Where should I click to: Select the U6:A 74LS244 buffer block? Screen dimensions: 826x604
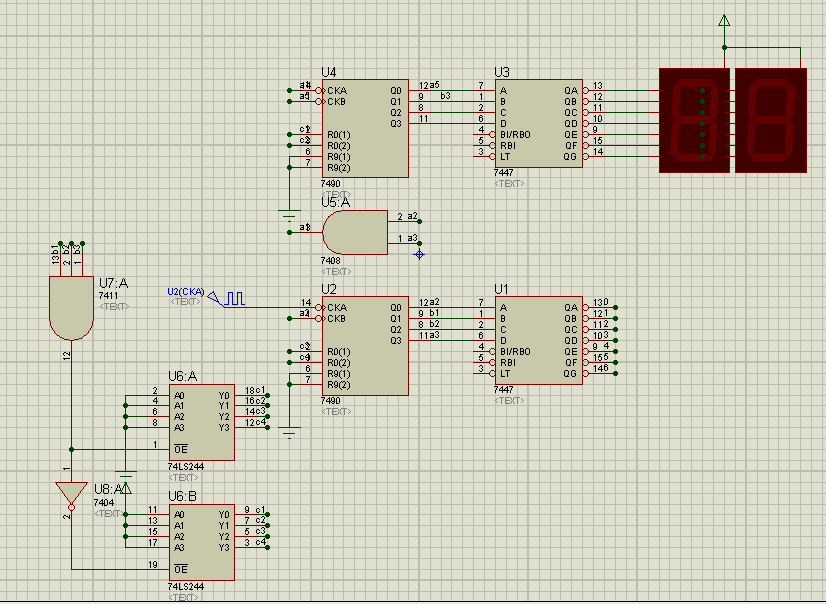point(202,422)
